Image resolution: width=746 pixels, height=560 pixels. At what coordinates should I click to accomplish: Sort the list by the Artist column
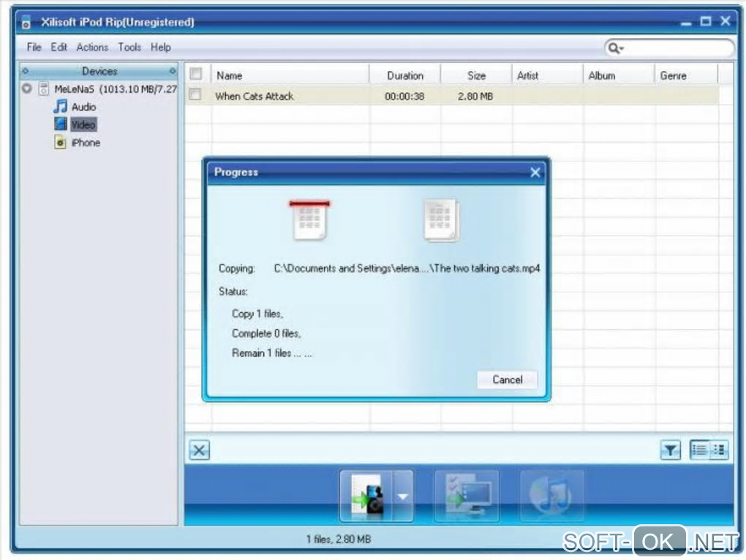click(548, 75)
